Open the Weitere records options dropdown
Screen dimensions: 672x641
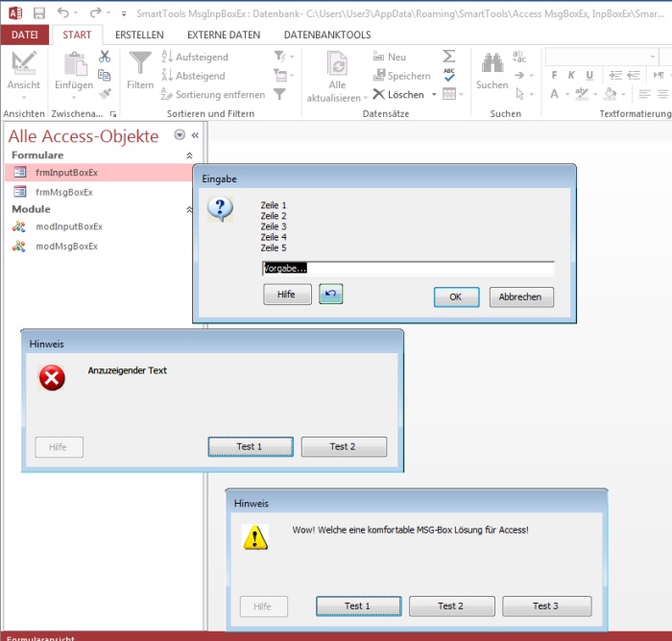453,94
